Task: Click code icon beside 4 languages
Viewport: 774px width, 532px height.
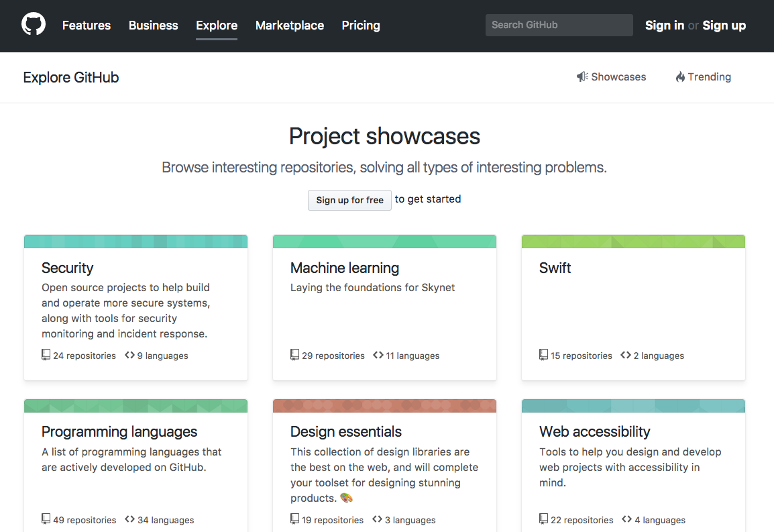Action: (627, 519)
